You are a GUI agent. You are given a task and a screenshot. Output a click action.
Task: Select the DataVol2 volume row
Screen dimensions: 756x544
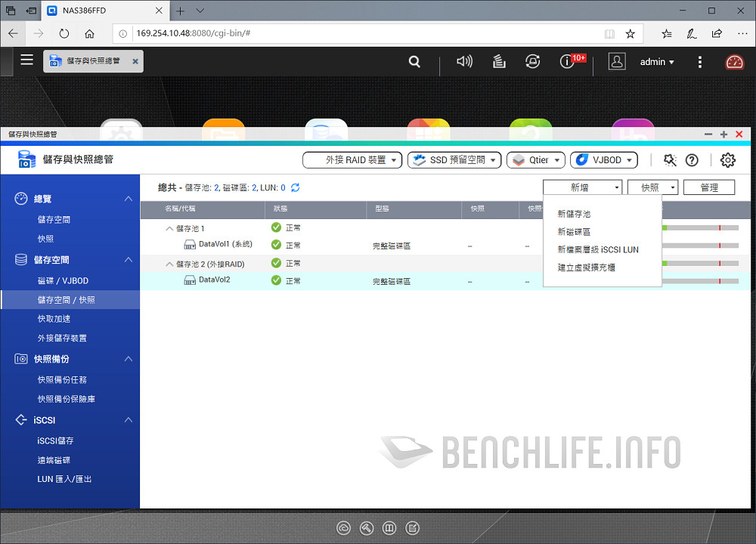point(214,280)
